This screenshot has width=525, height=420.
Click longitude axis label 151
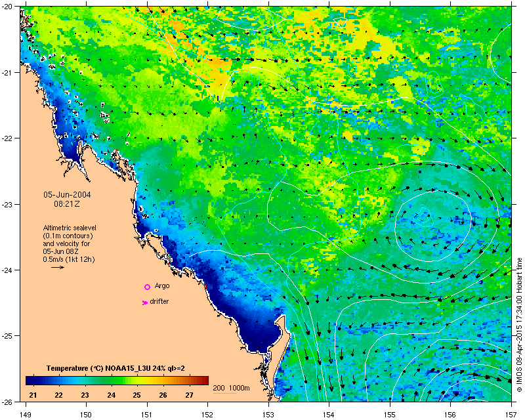click(x=147, y=415)
